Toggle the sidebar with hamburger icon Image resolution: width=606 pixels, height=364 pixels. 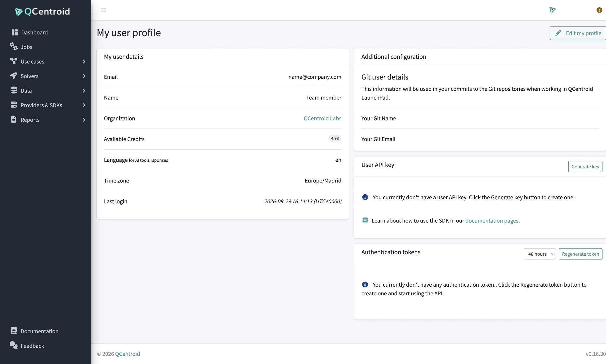point(103,10)
